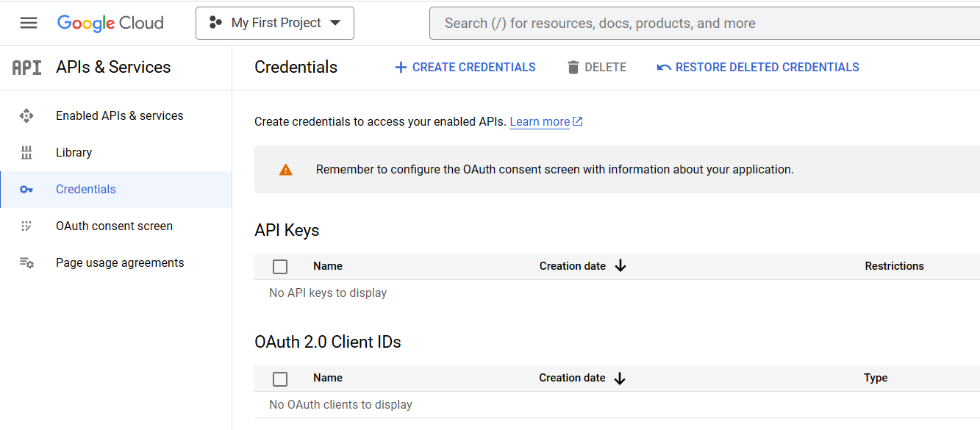This screenshot has height=430, width=980.
Task: Toggle the select-all checkbox in OAuth 2.0 Client IDs
Action: click(x=280, y=379)
